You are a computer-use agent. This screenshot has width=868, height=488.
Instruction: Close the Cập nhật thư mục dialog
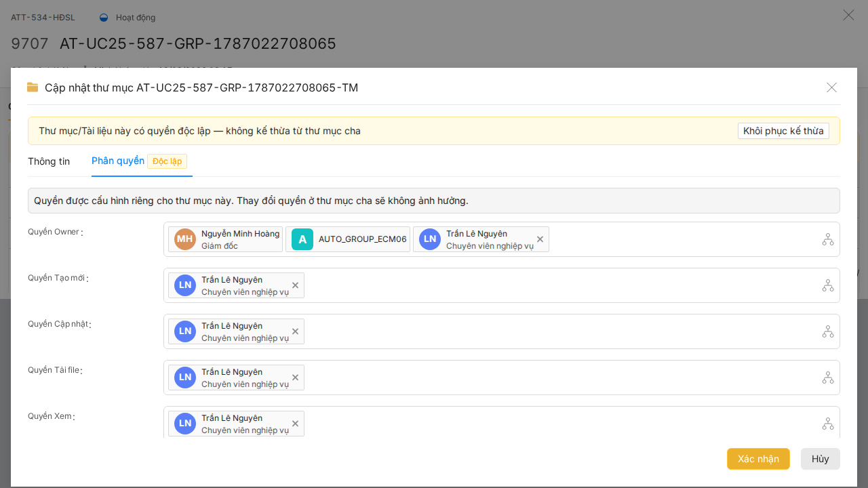click(832, 87)
